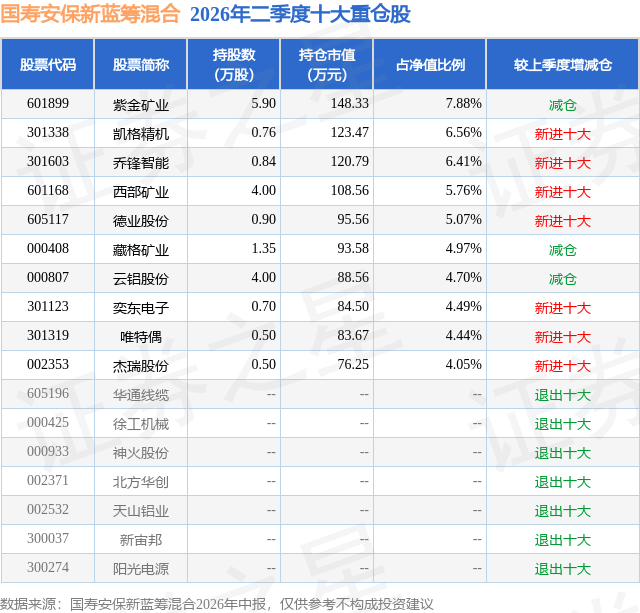Viewport: 640px width, 613px height.
Task: Click the 股票代码 column header
Action: click(x=48, y=64)
